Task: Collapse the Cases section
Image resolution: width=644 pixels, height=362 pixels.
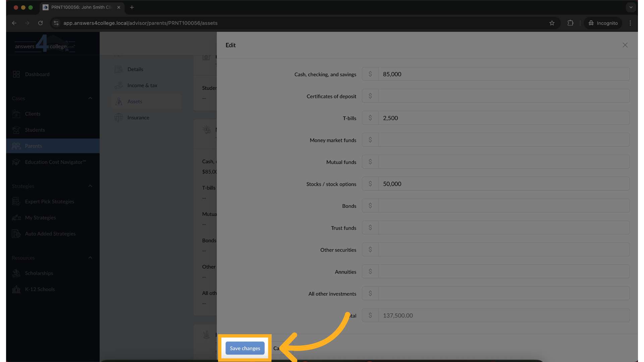Action: [90, 98]
